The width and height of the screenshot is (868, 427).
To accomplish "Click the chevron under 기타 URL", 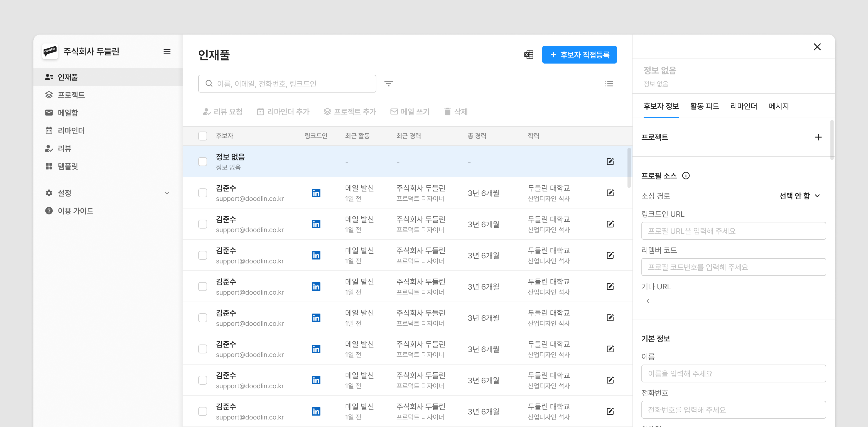I will coord(648,301).
